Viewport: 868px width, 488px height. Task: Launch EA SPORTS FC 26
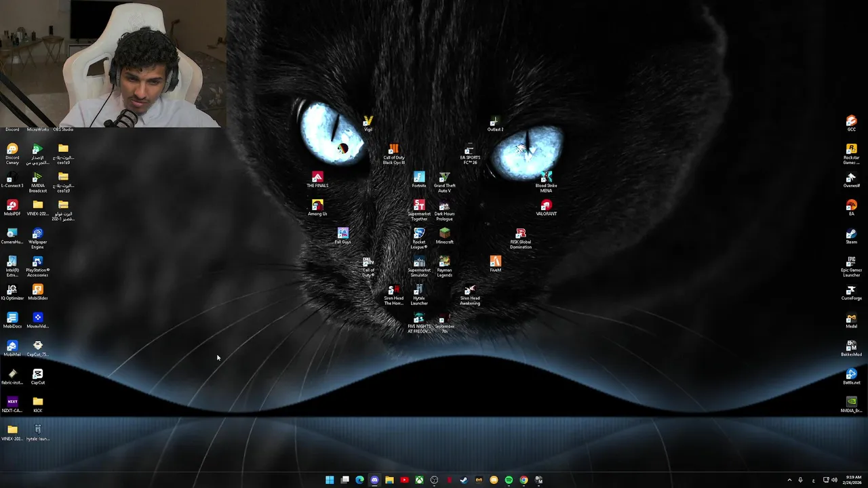click(470, 154)
